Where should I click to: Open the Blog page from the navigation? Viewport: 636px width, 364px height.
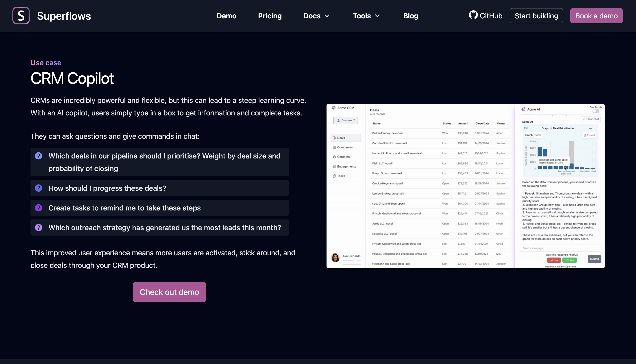pos(410,16)
